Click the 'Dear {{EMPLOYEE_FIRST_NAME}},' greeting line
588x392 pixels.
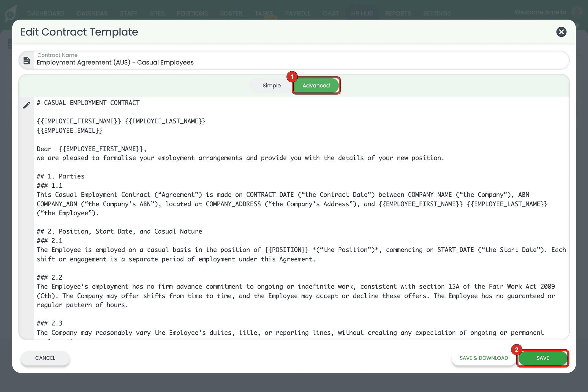click(x=92, y=149)
